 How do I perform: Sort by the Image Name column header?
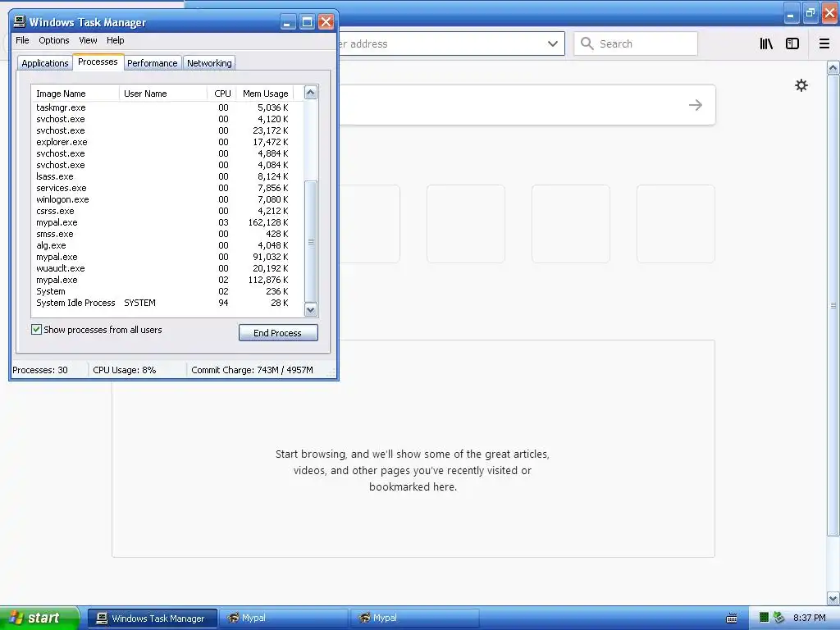pos(75,94)
